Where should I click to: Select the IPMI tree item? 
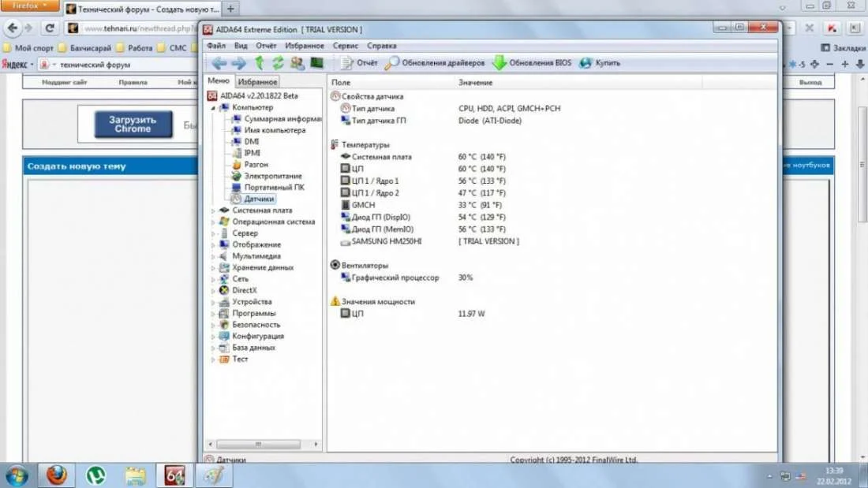point(245,153)
